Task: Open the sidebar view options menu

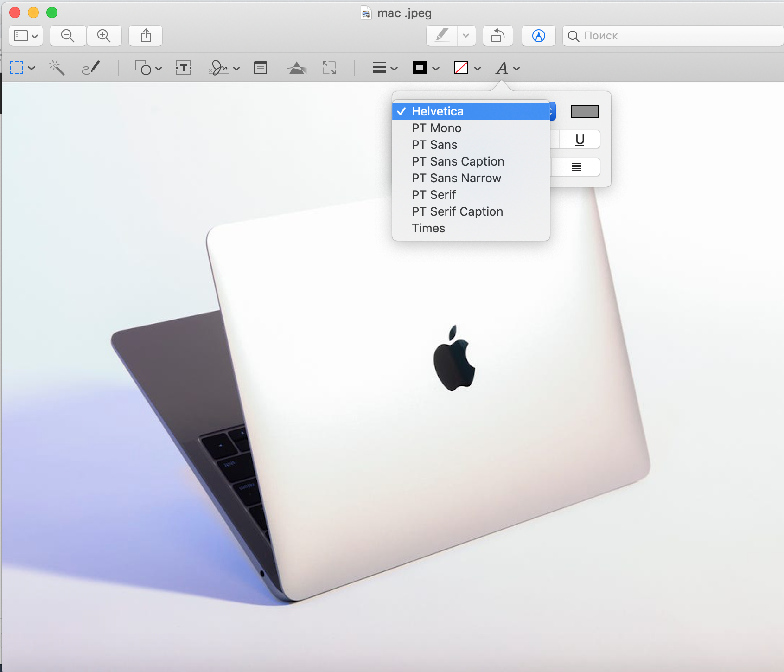Action: pyautogui.click(x=26, y=36)
